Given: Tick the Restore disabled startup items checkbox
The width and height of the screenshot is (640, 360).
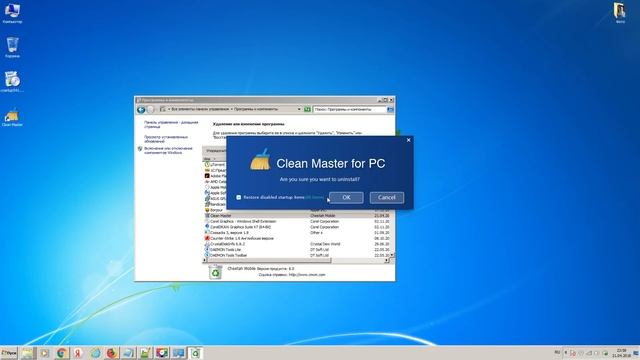Looking at the screenshot, I should (239, 198).
